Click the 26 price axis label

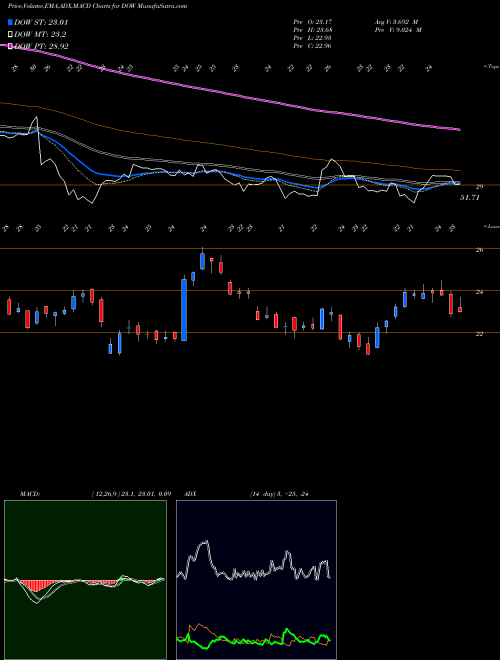pyautogui.click(x=479, y=250)
